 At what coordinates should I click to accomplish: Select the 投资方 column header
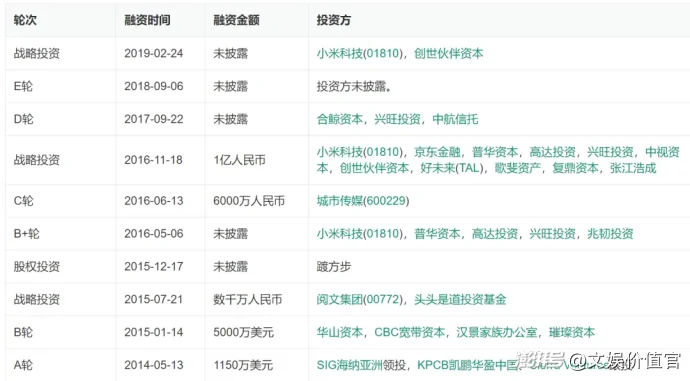coord(334,20)
